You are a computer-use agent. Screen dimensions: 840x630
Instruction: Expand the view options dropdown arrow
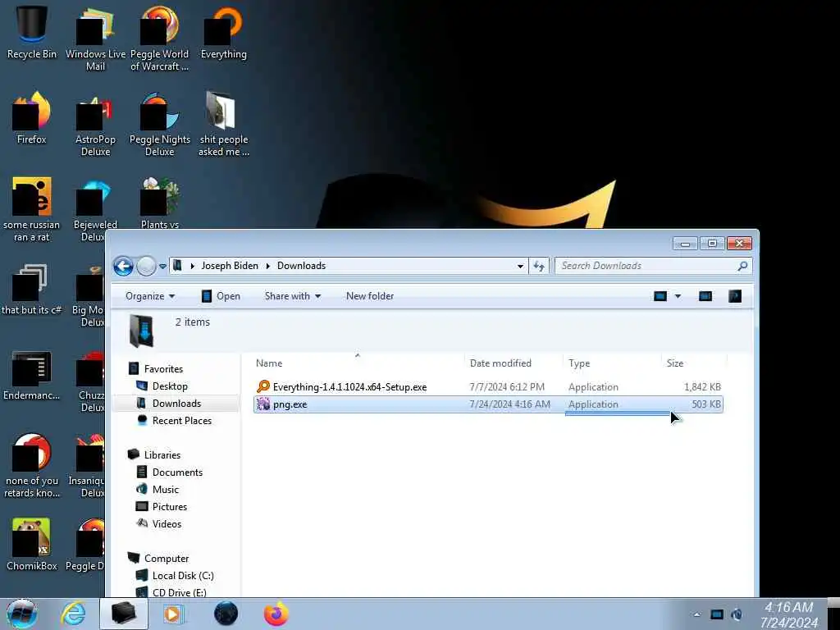click(678, 295)
